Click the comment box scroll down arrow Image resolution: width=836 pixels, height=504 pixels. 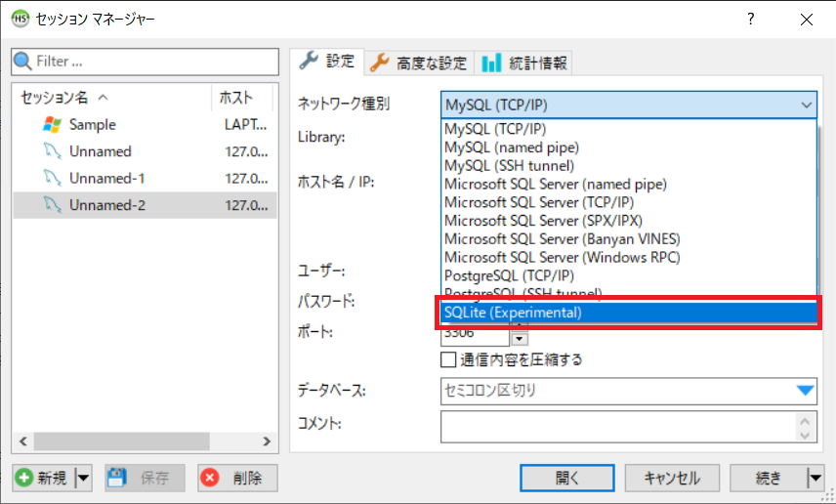805,435
